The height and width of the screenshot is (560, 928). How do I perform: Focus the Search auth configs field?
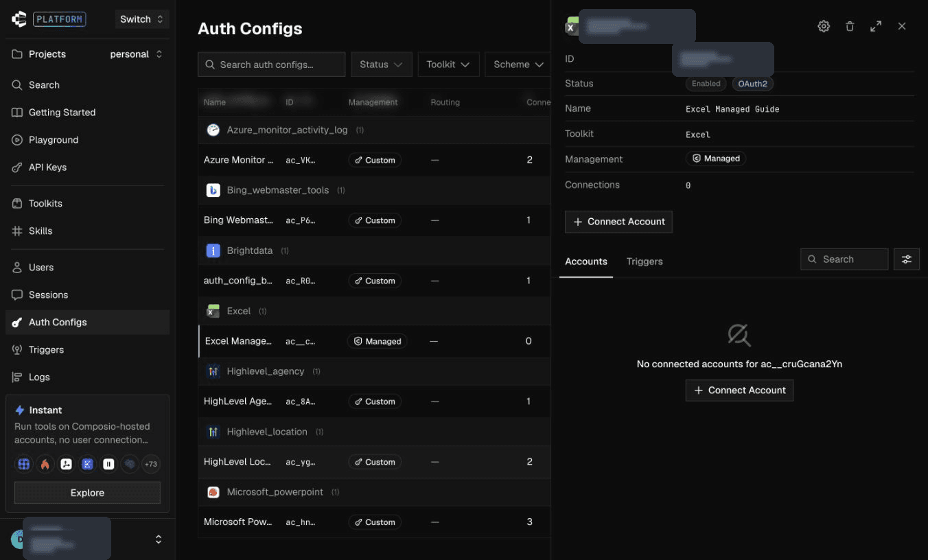(272, 65)
